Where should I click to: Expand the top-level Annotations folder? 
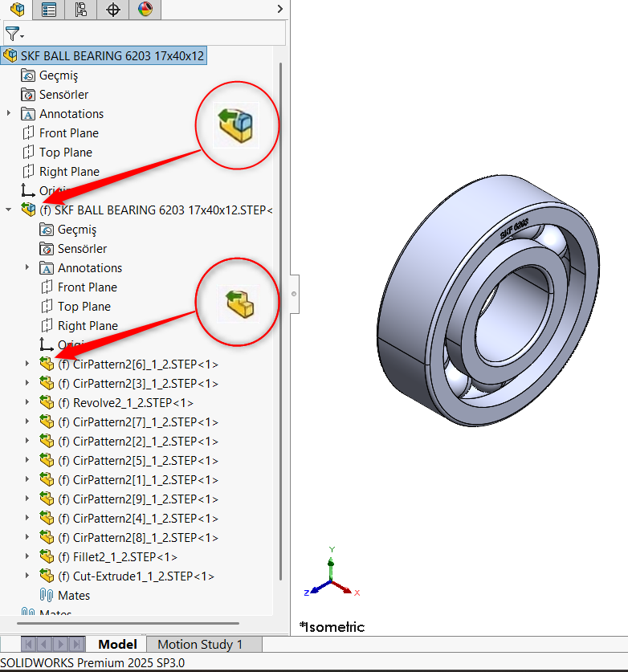coord(9,113)
